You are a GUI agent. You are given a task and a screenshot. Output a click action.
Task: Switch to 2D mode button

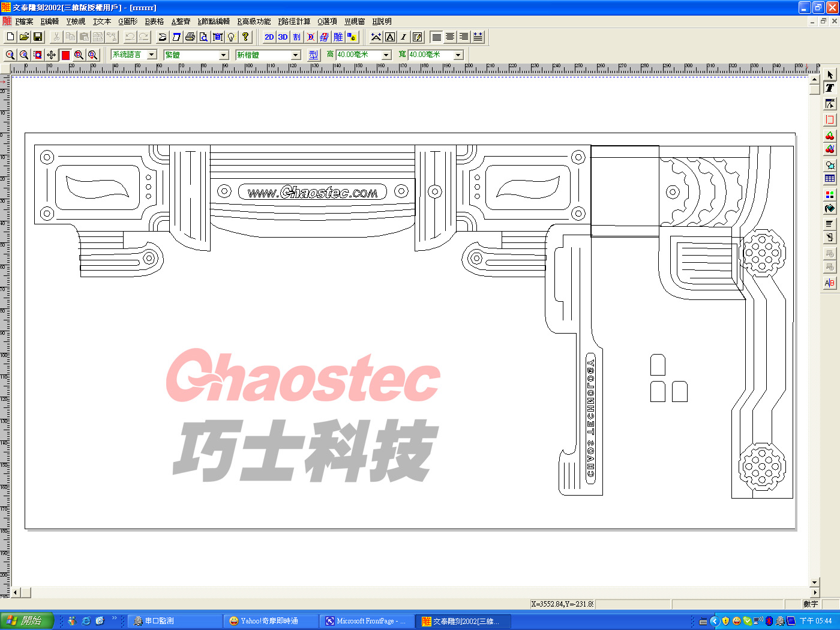click(x=269, y=37)
